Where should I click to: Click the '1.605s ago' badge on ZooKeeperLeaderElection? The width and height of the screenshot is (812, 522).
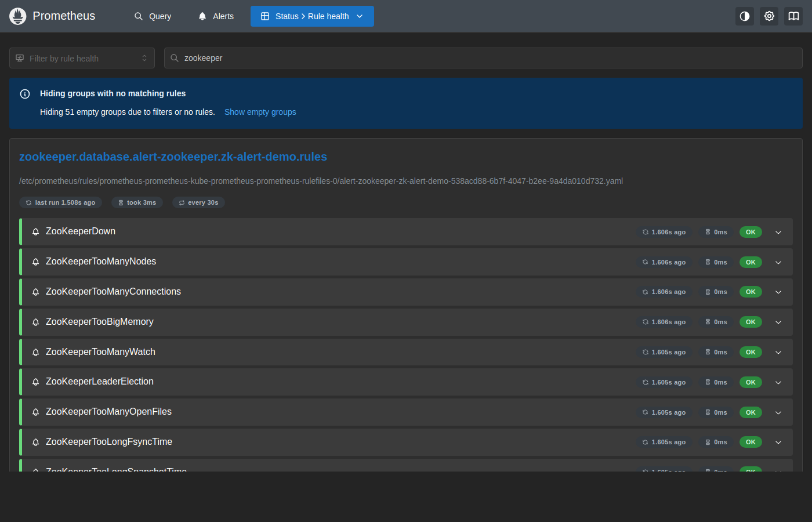(x=664, y=382)
